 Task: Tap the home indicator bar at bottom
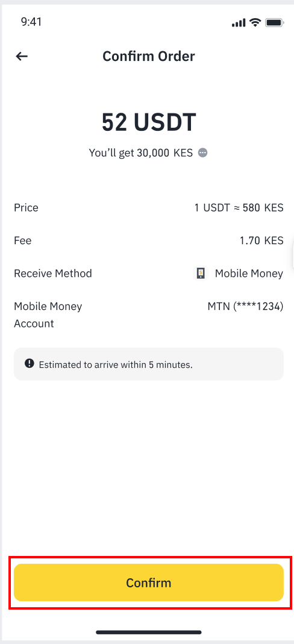pyautogui.click(x=149, y=632)
